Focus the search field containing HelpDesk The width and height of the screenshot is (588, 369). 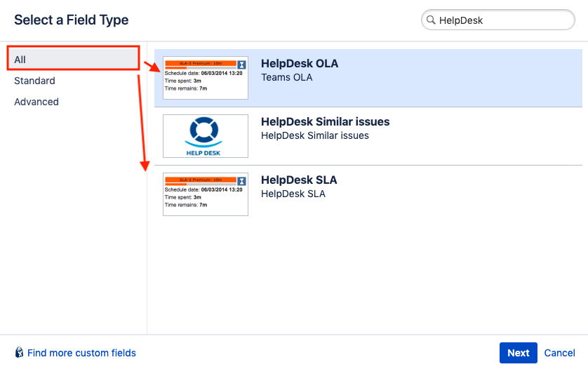pyautogui.click(x=502, y=20)
